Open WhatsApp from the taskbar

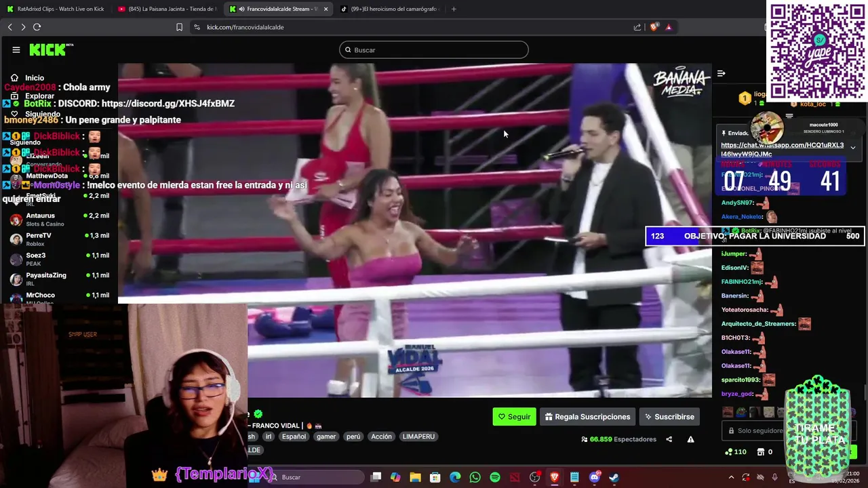475,477
